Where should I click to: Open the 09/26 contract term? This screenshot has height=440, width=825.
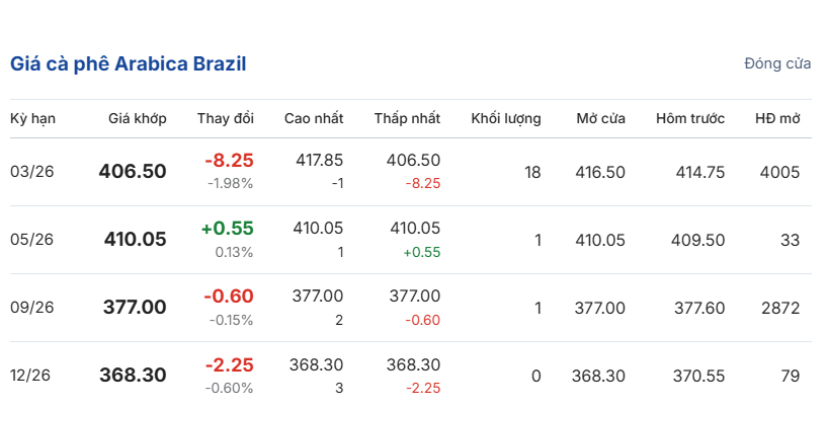tap(32, 308)
